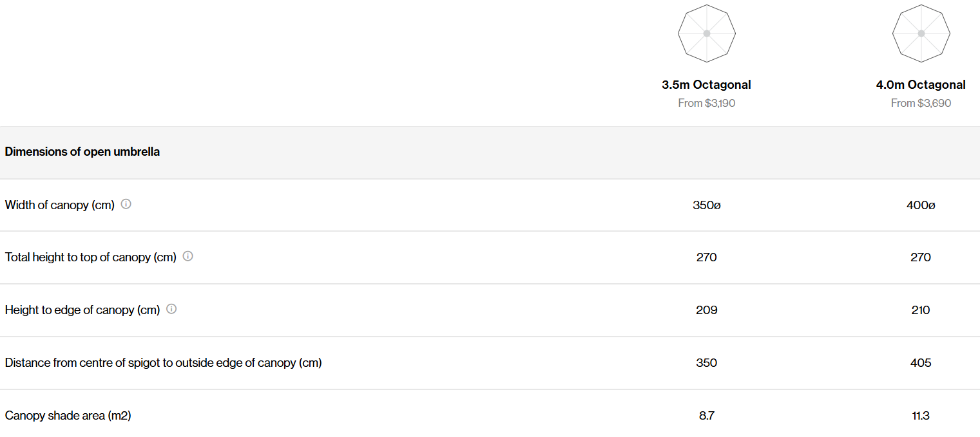The image size is (980, 437).
Task: Click the From $3,190 price text
Action: click(x=706, y=103)
